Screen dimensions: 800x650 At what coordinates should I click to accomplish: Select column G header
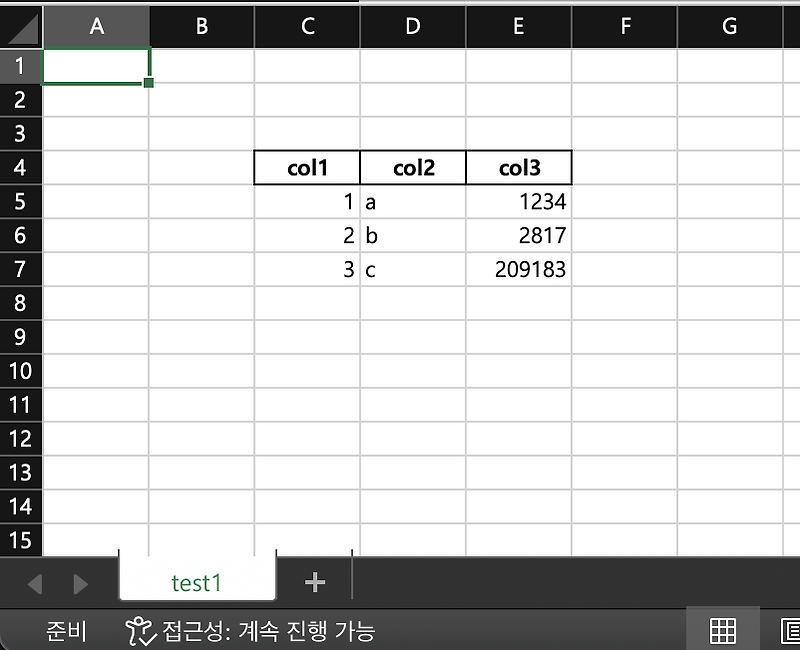[730, 26]
